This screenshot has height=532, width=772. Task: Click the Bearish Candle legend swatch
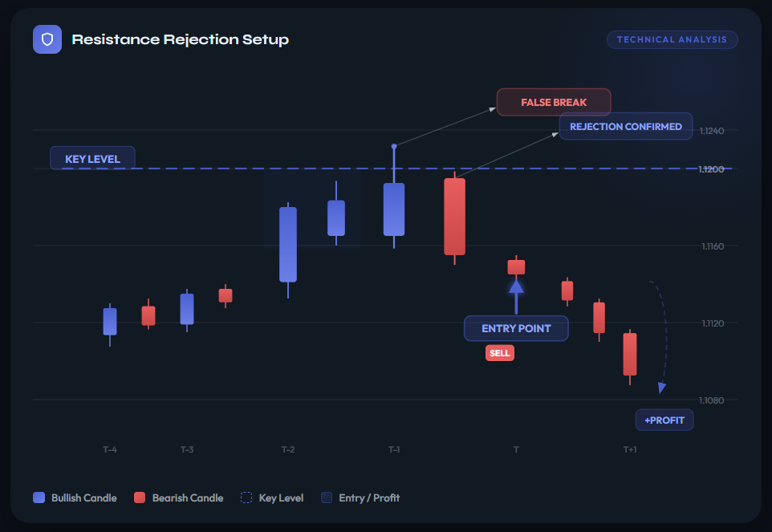click(140, 497)
